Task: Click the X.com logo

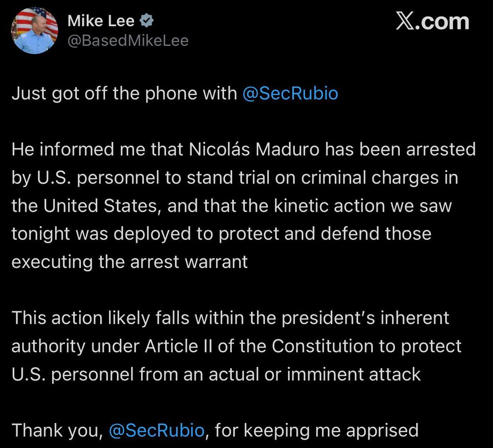Action: pos(432,22)
